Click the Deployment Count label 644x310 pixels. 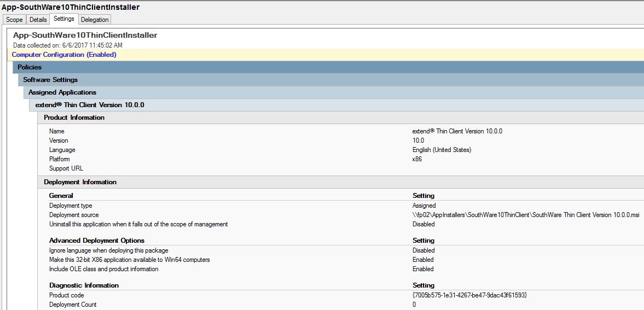point(73,304)
